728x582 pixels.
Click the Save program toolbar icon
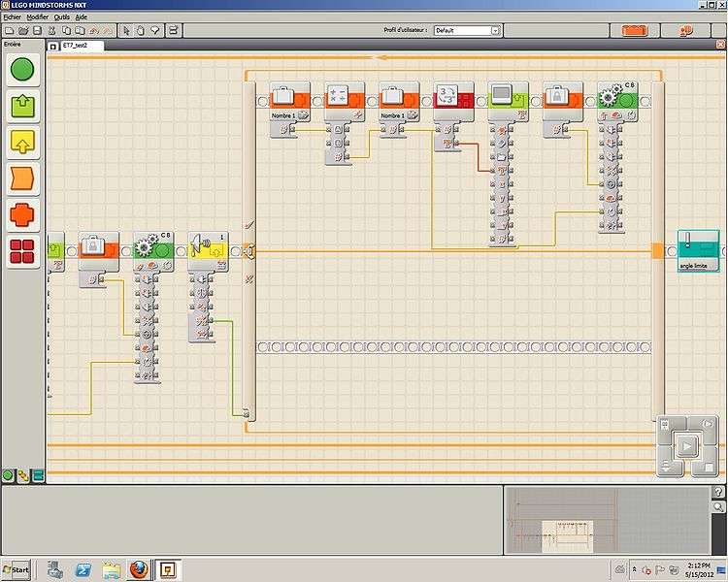pos(37,30)
